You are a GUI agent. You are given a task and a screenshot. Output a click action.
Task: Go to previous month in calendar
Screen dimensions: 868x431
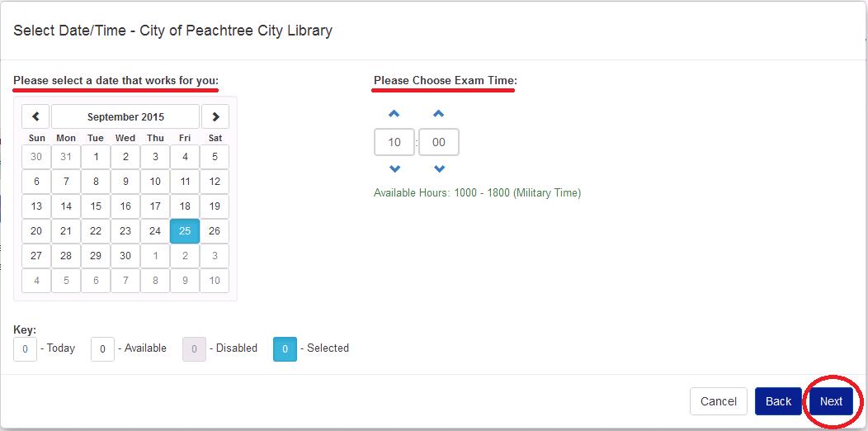pos(35,117)
